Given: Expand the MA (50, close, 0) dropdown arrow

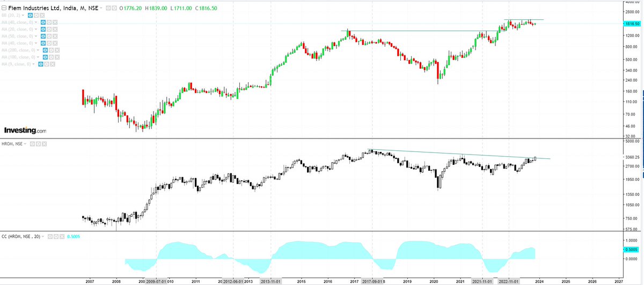Looking at the screenshot, I should 35,36.
